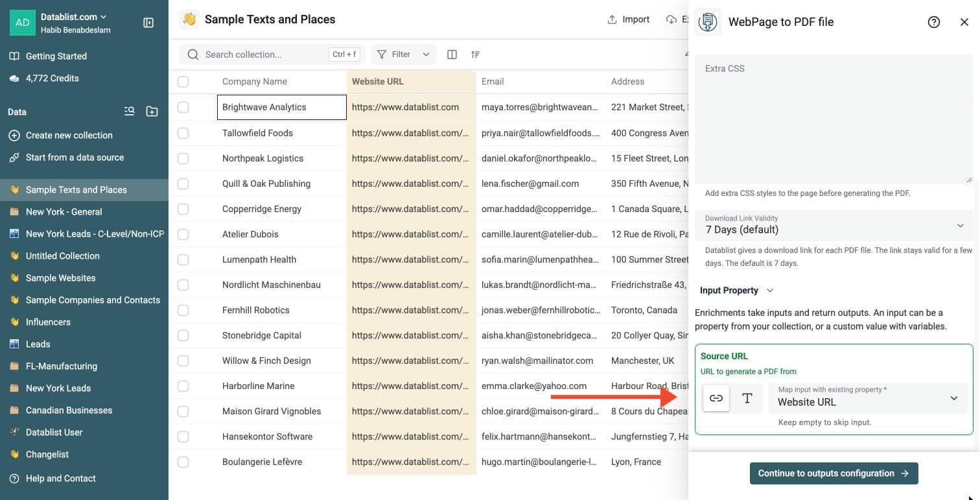Toggle the select-all rows checkbox
Viewport: 980px width, 500px height.
(183, 82)
